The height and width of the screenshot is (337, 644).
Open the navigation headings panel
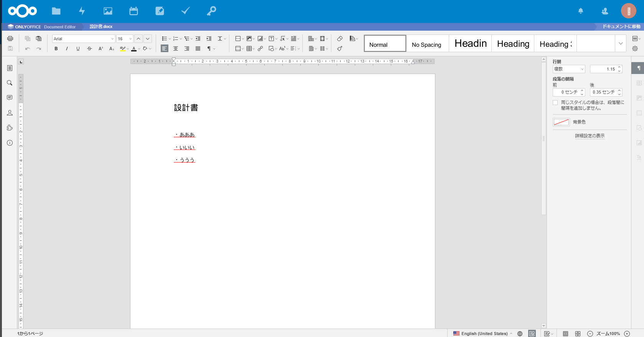(10, 68)
